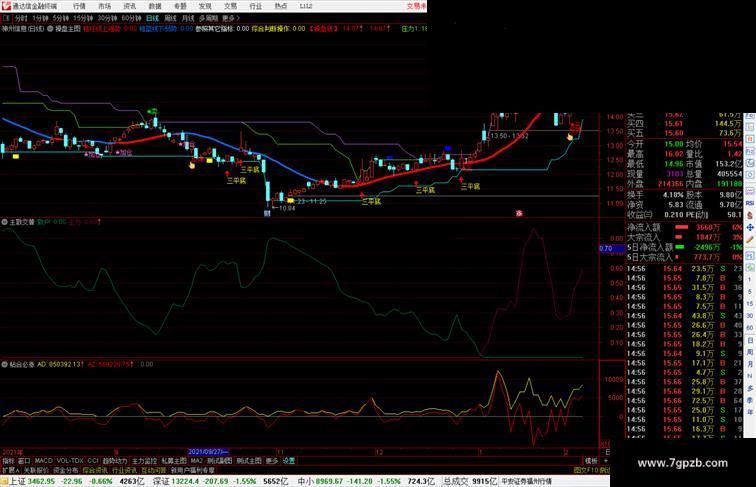756x487 pixels.
Task: Click the 窗口 button in bottom bar
Action: coord(24,461)
